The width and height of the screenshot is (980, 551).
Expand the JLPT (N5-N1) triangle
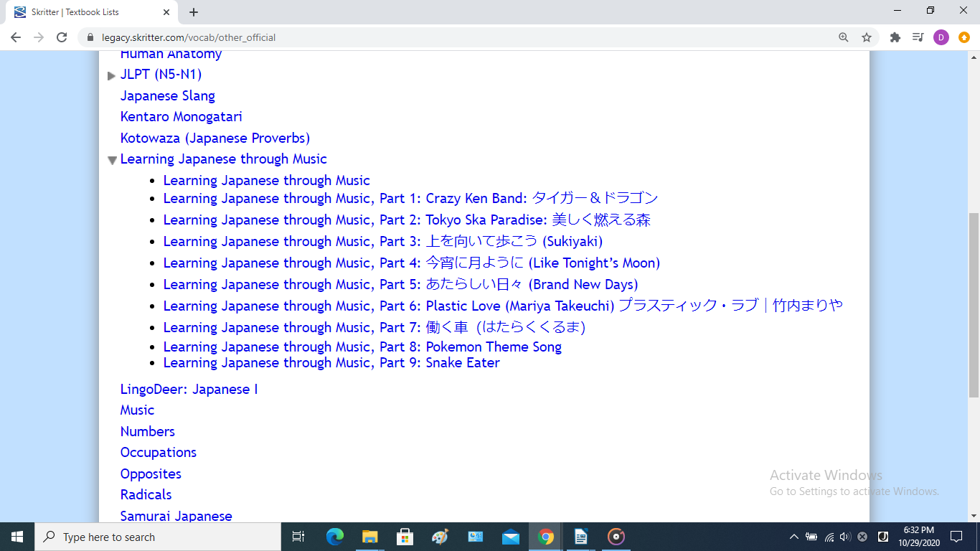[x=111, y=75]
